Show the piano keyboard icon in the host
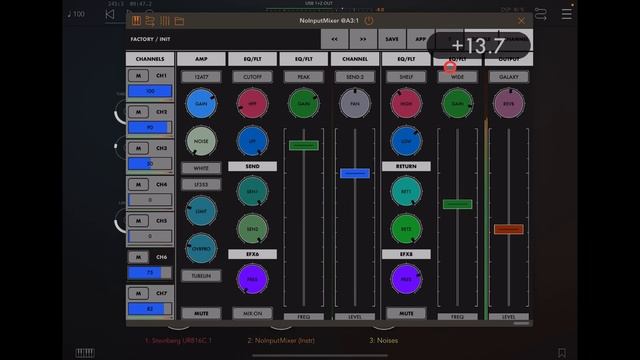 point(85,353)
